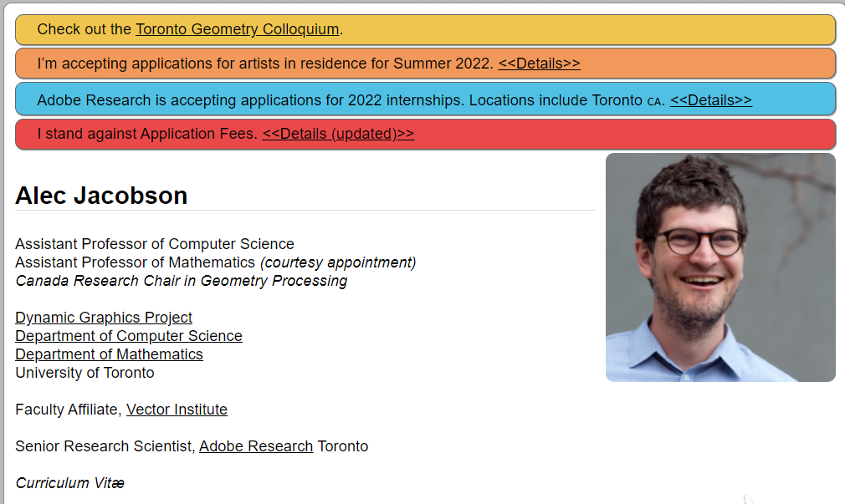Go to Department of Mathematics page
The image size is (845, 504).
[109, 354]
